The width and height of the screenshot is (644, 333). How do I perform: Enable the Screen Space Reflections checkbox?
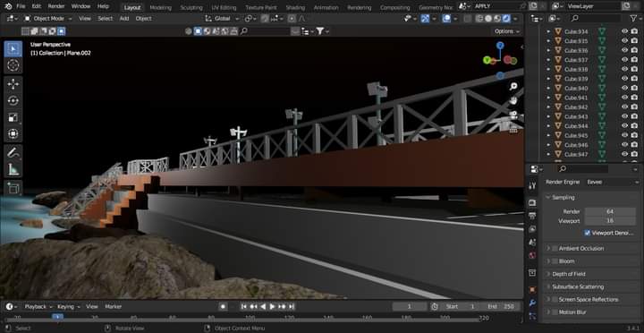coord(555,299)
